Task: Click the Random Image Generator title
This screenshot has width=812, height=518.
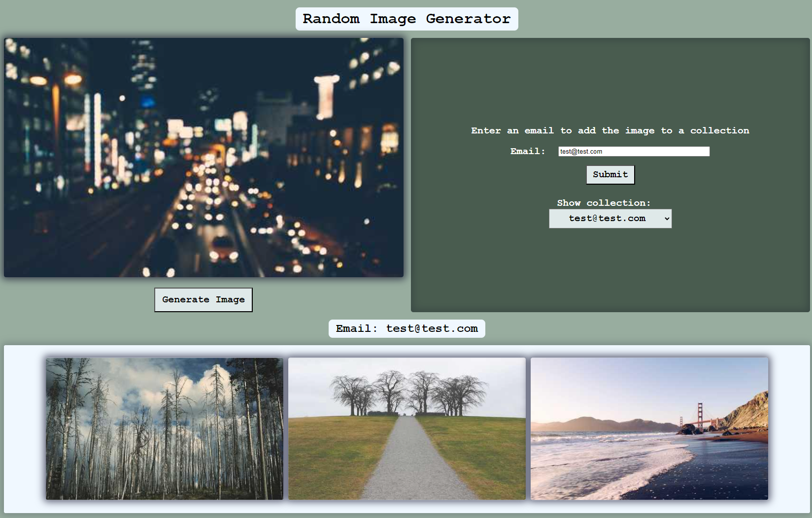Action: 406,19
